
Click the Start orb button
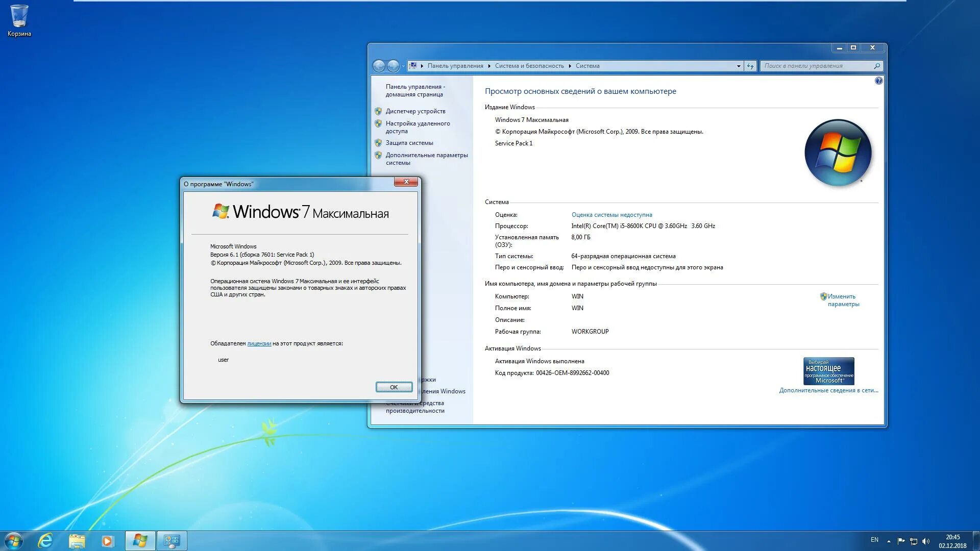(14, 541)
